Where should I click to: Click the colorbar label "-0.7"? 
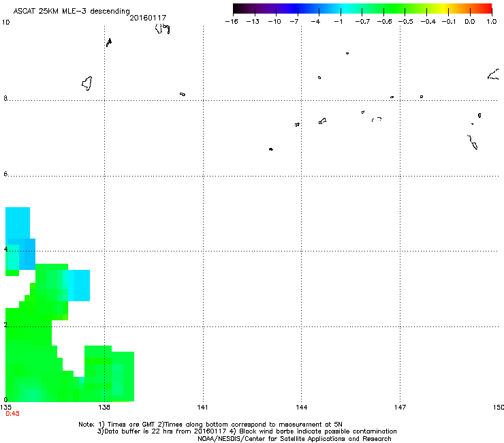(362, 22)
